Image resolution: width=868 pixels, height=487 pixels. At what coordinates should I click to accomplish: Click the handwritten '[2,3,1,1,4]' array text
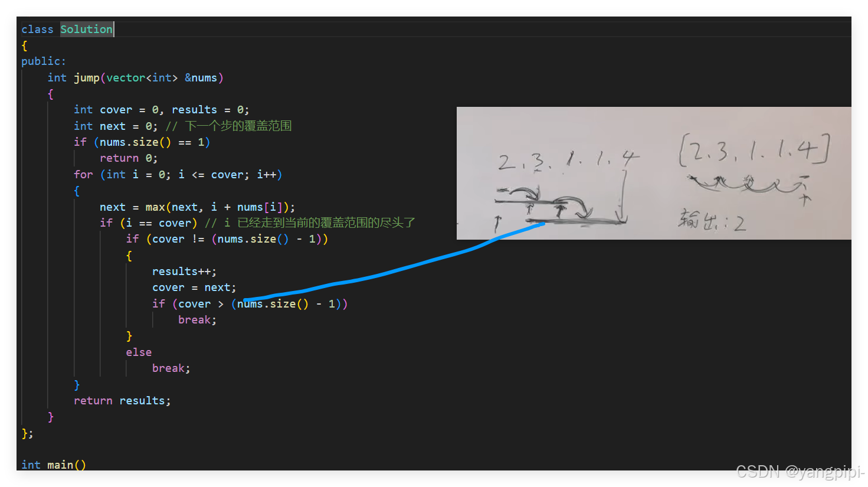pyautogui.click(x=755, y=151)
